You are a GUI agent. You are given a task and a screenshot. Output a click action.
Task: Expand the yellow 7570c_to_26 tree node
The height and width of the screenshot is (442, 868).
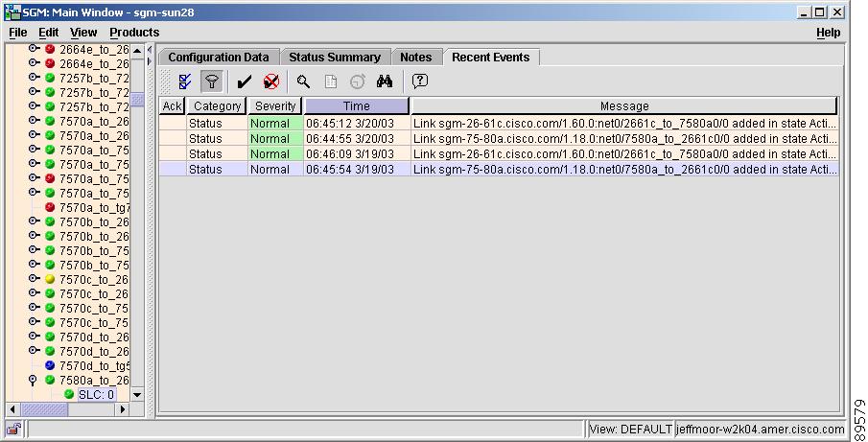tap(34, 279)
